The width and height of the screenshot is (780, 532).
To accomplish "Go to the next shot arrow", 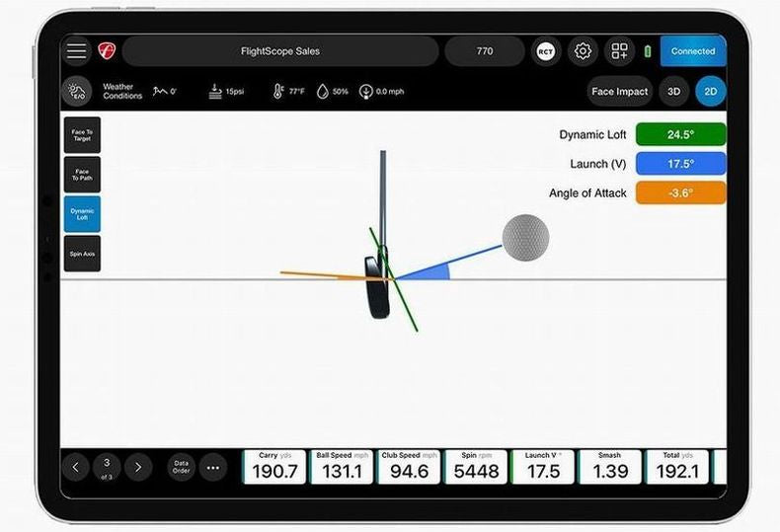I will click(x=138, y=468).
